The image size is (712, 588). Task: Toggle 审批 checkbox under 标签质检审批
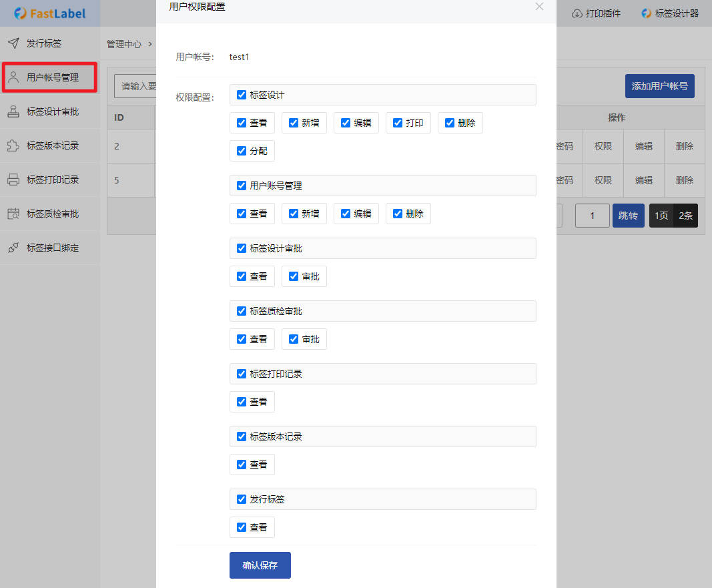coord(294,339)
